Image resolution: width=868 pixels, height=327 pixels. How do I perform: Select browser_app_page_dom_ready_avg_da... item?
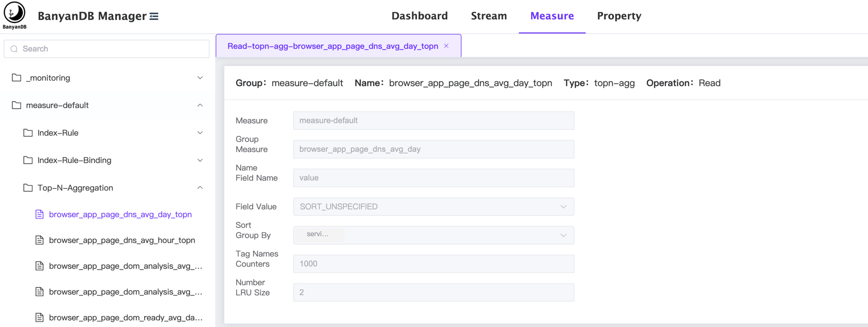[x=125, y=318]
